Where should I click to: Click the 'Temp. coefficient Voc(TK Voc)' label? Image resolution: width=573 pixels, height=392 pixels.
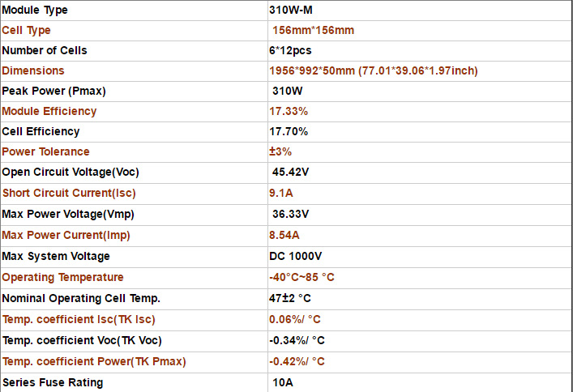point(82,341)
